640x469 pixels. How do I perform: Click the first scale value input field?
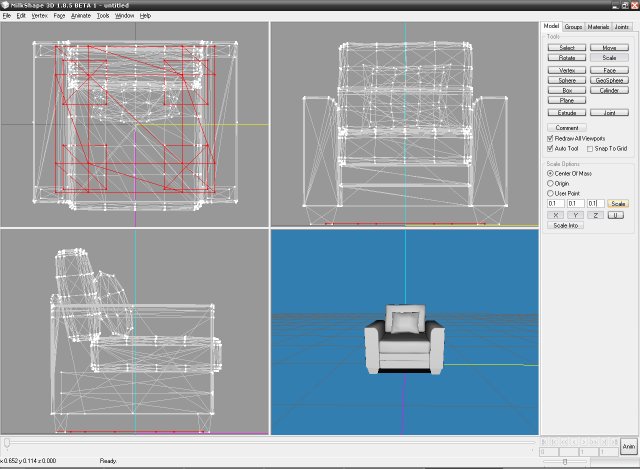tap(555, 203)
